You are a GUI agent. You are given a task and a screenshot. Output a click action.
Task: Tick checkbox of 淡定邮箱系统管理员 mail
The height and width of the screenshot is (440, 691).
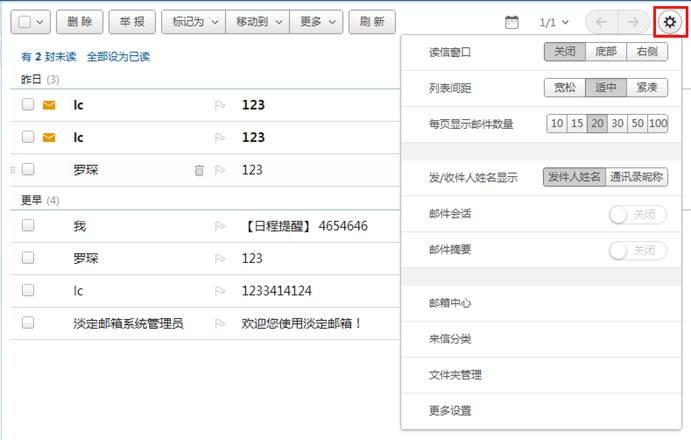pyautogui.click(x=28, y=323)
